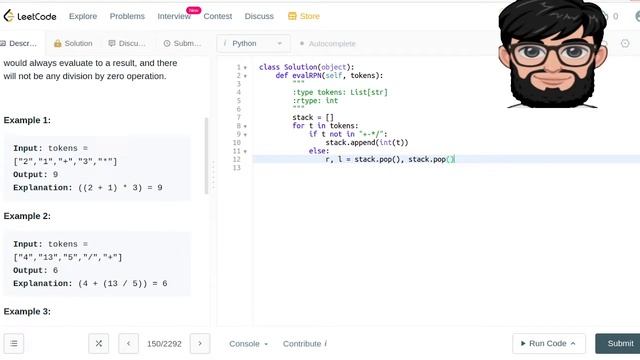This screenshot has width=640, height=360.
Task: Open the Problems page
Action: click(x=127, y=16)
